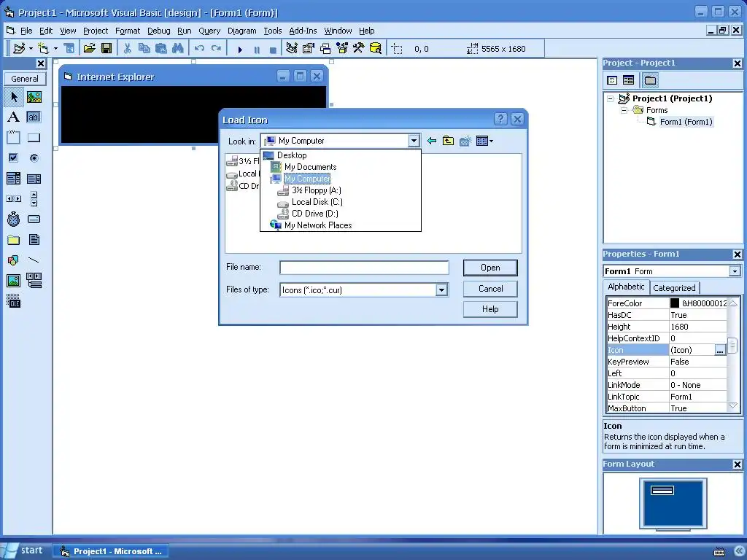Select the OLE control tool

point(14,301)
